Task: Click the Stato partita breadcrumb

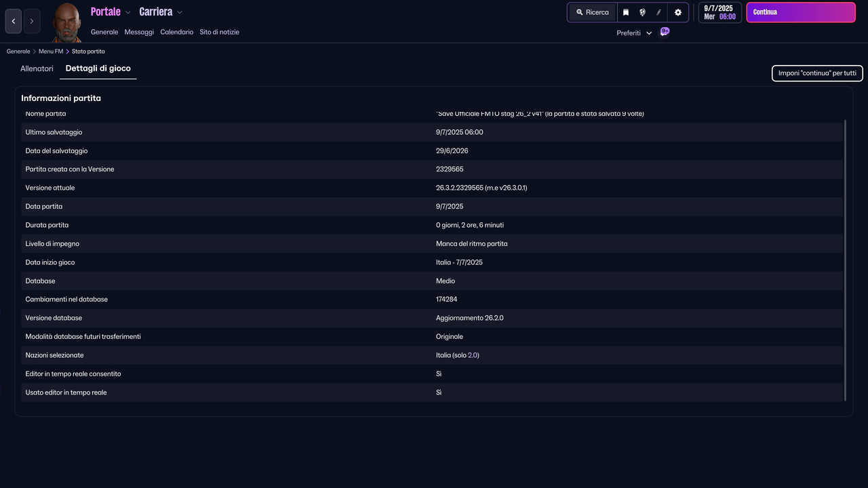Action: tap(88, 52)
